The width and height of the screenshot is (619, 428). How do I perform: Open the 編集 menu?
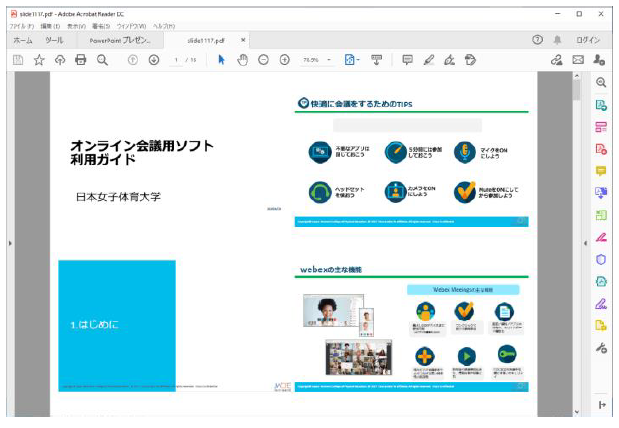(x=50, y=26)
